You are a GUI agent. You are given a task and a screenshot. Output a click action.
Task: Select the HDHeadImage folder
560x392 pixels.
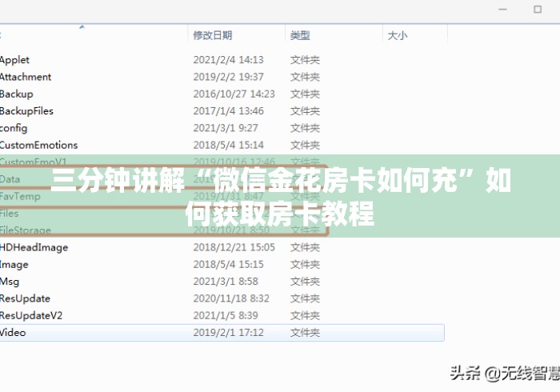click(34, 247)
